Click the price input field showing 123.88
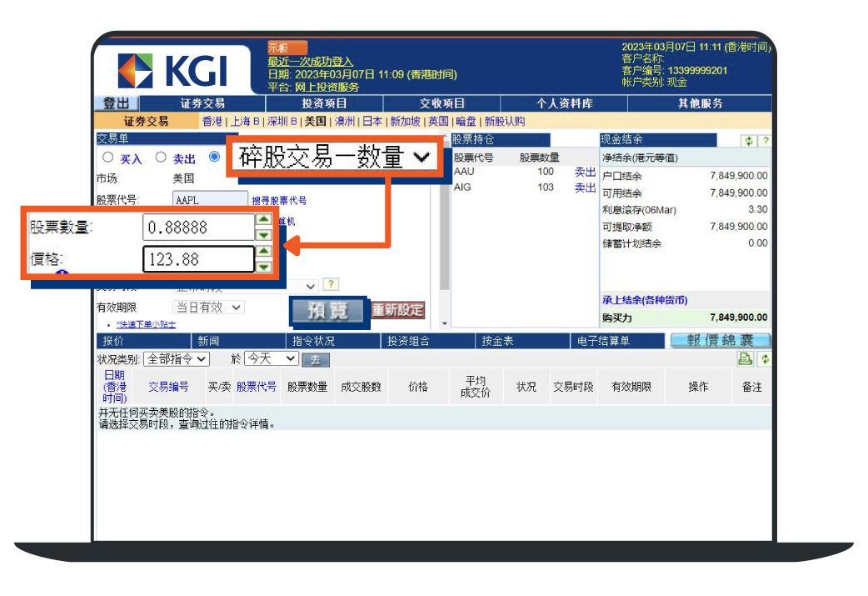The height and width of the screenshot is (596, 868). tap(197, 260)
